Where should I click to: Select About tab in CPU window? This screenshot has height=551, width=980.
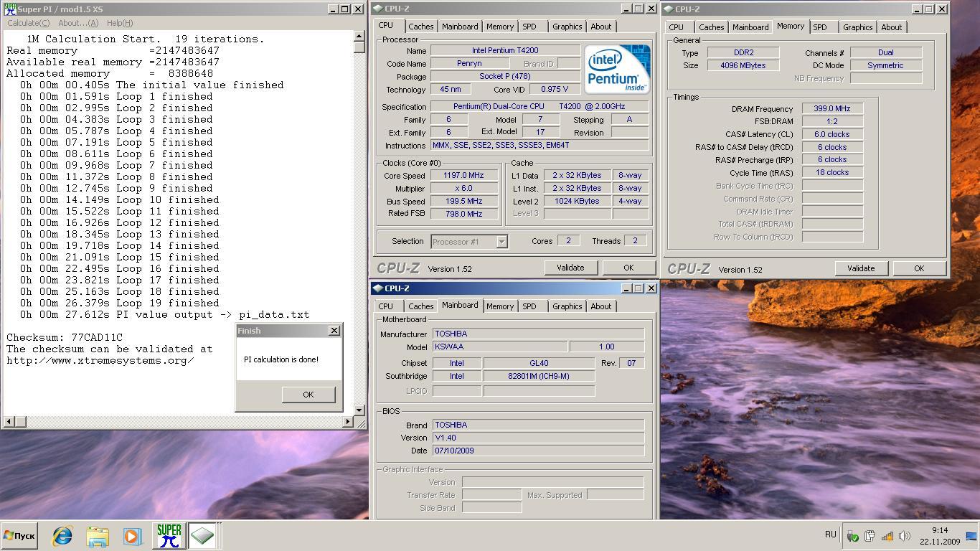(601, 27)
